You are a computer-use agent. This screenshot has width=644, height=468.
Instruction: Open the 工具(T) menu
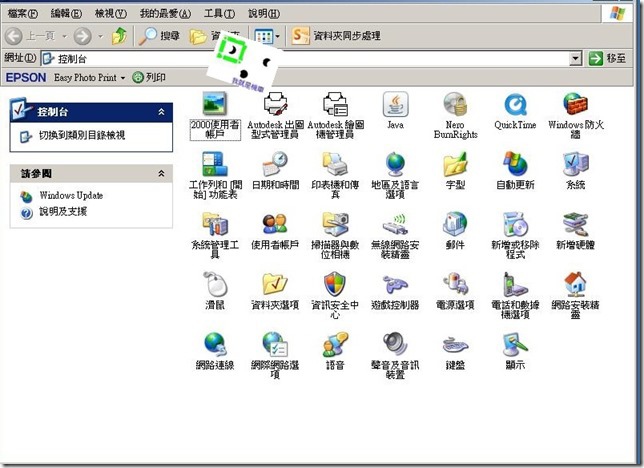[x=219, y=14]
